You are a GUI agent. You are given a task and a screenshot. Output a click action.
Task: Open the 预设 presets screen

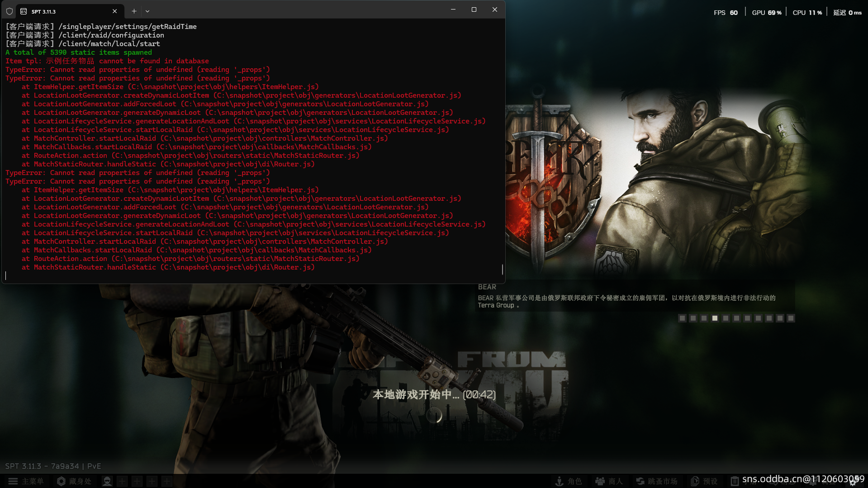coord(704,481)
